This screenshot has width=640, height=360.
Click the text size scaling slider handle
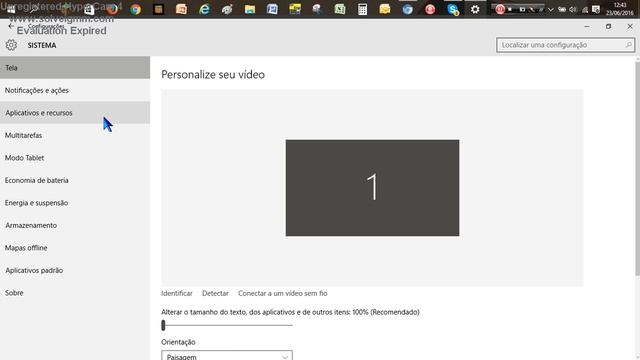click(163, 325)
